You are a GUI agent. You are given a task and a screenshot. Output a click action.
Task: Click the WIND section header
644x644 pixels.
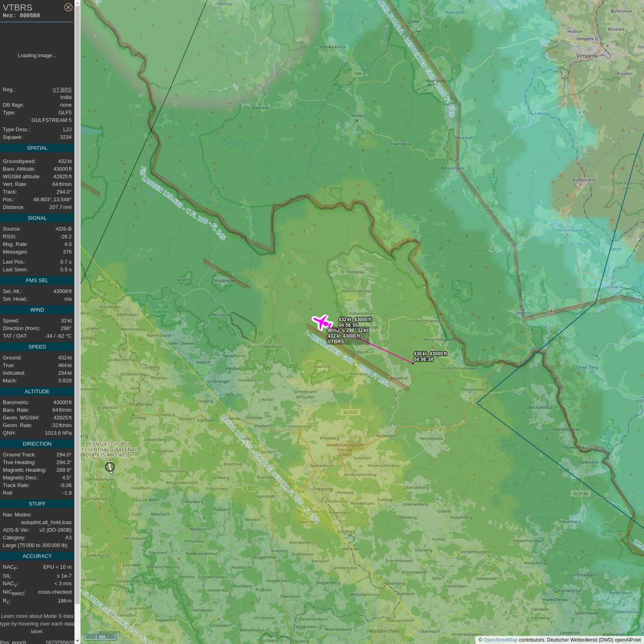37,309
